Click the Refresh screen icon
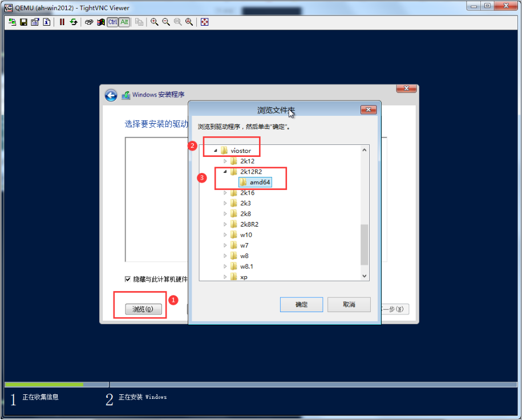Screen dimensions: 522x420 pyautogui.click(x=74, y=22)
